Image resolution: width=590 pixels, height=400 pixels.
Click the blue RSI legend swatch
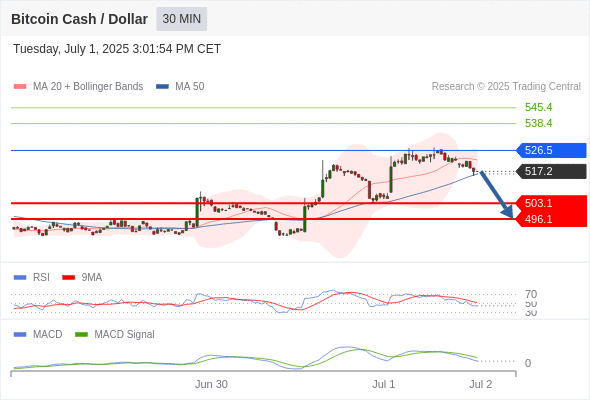20,278
